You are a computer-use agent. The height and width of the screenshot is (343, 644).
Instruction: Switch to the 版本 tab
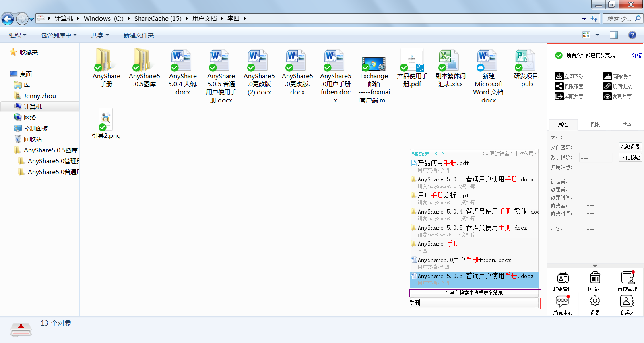tap(627, 124)
